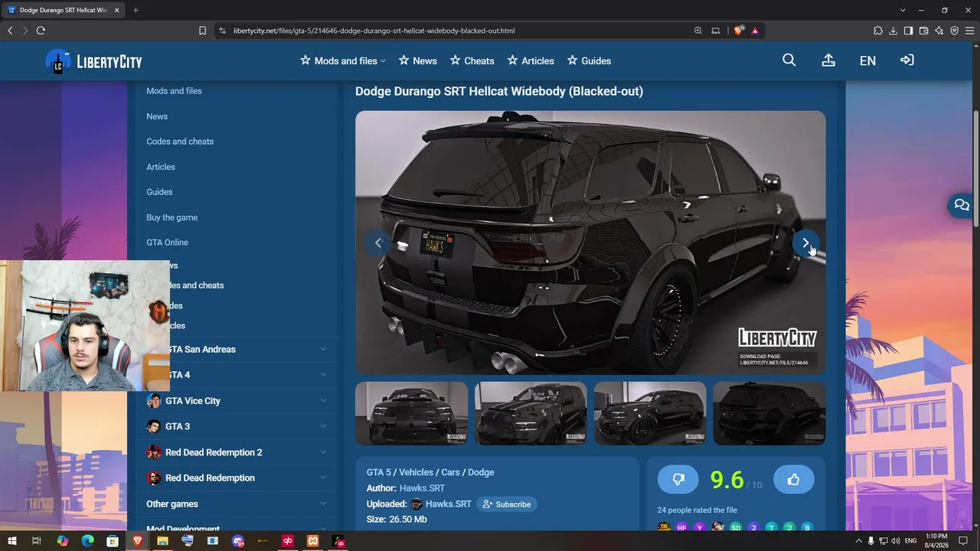The image size is (980, 551).
Task: Expand the GTA Vice City section
Action: tap(236, 401)
